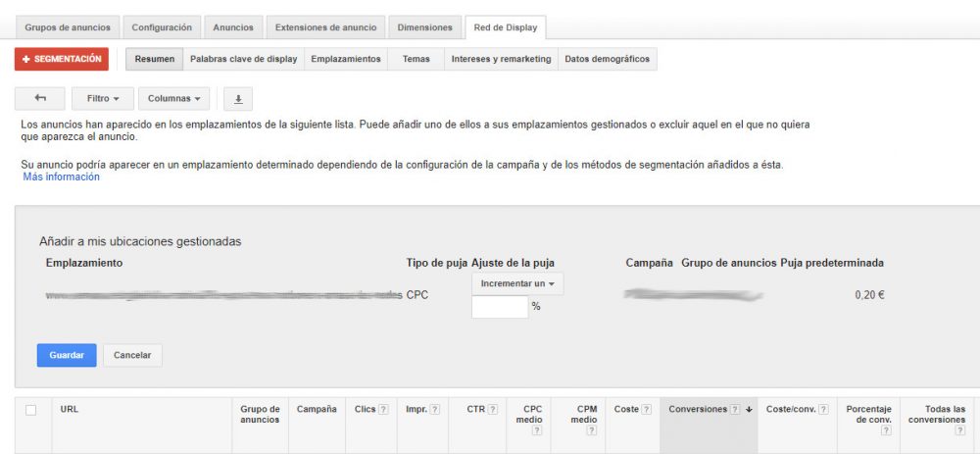The width and height of the screenshot is (980, 454).
Task: Select the Palabras clave de display tab
Action: tap(243, 59)
